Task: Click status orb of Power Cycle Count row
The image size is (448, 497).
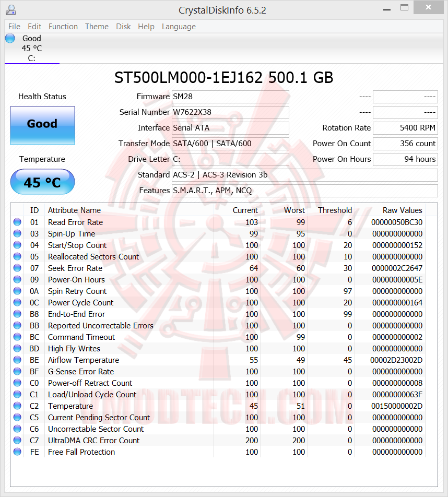Action: [17, 302]
